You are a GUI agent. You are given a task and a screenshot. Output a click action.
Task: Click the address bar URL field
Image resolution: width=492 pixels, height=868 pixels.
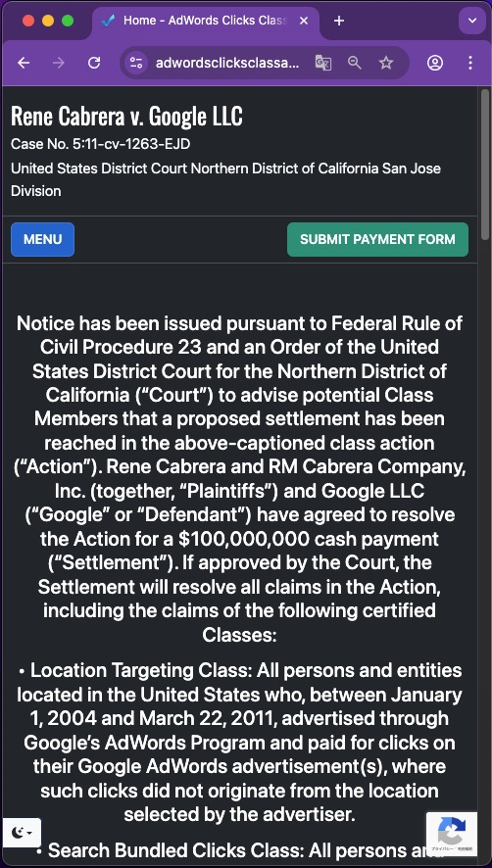(227, 63)
